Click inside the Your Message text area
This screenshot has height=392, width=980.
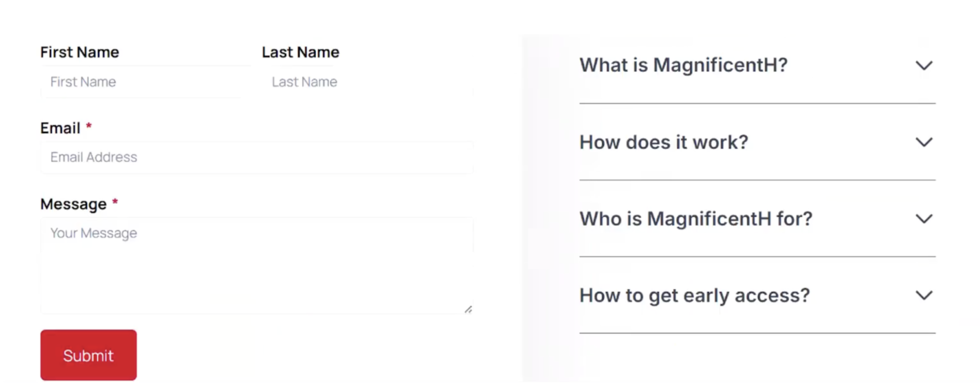click(x=257, y=266)
